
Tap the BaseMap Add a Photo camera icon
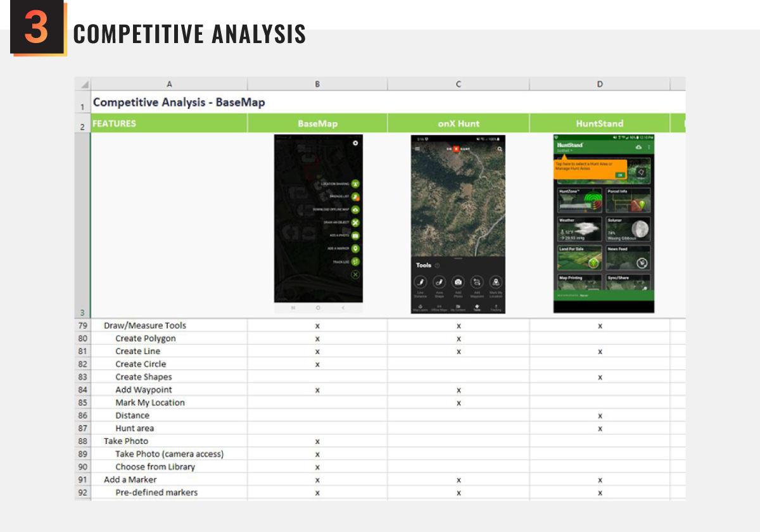[x=355, y=235]
